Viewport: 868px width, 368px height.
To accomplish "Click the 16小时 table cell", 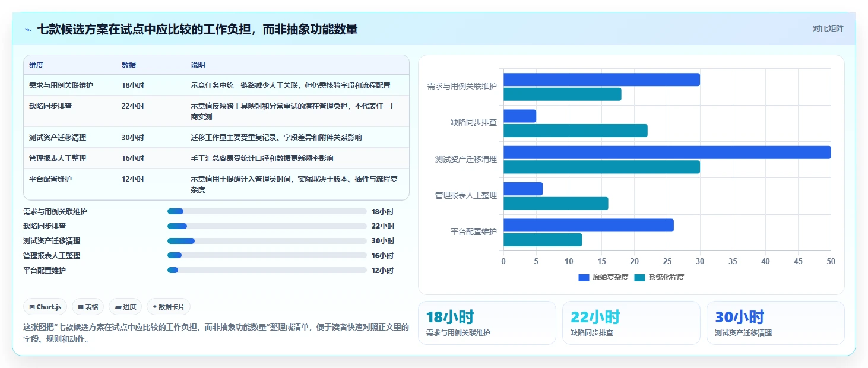I will tap(132, 158).
